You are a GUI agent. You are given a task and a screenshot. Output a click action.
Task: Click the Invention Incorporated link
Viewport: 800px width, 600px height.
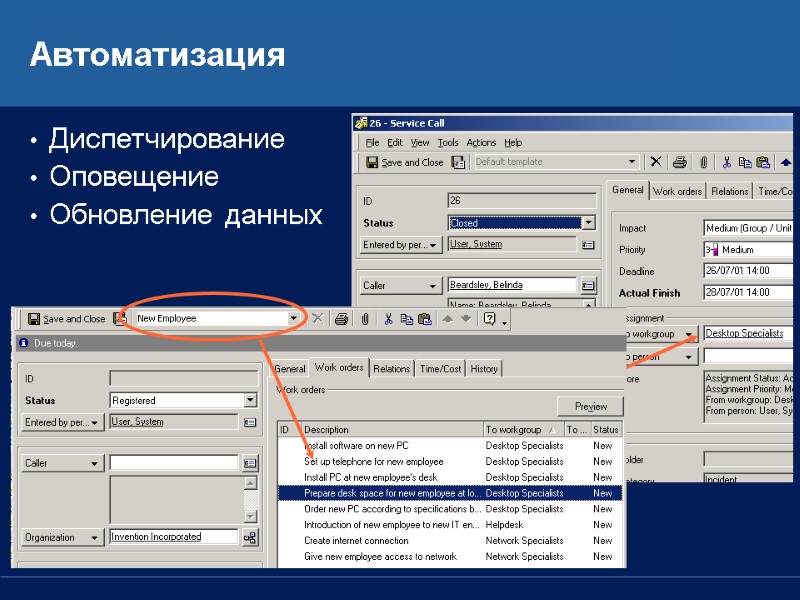click(156, 537)
